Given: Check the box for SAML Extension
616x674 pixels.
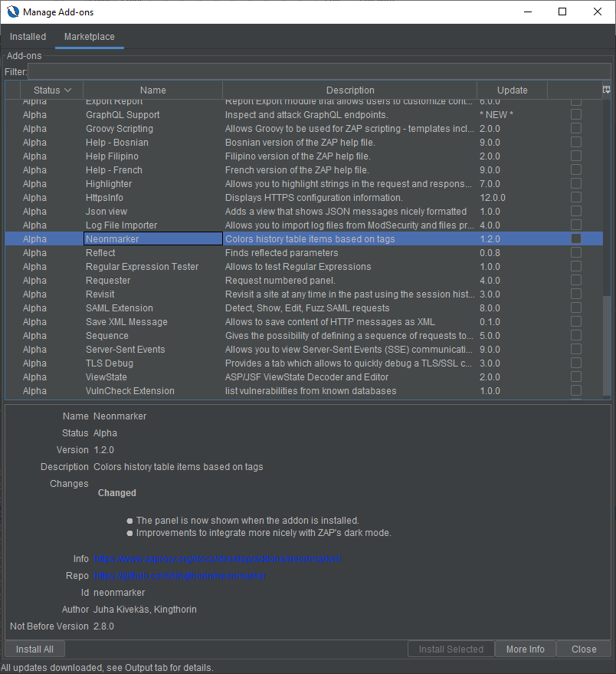Looking at the screenshot, I should 575,308.
